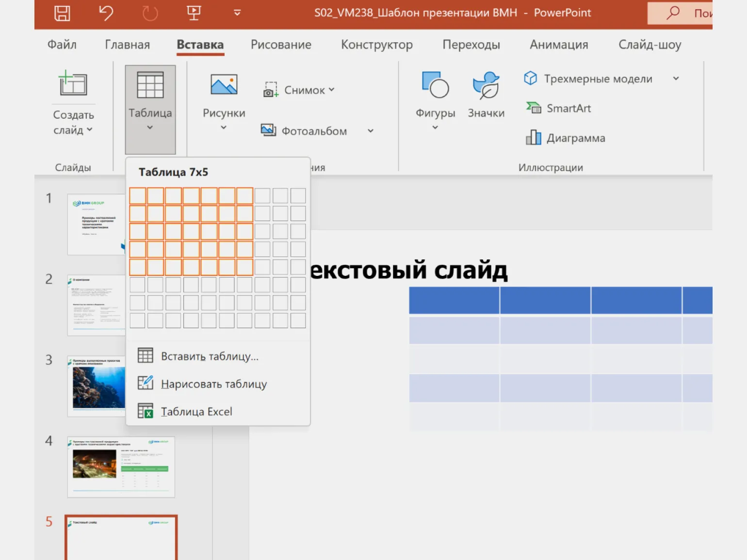Screen dimensions: 747x560
Task: Choose Вставить таблицу... menu option
Action: click(x=218, y=356)
